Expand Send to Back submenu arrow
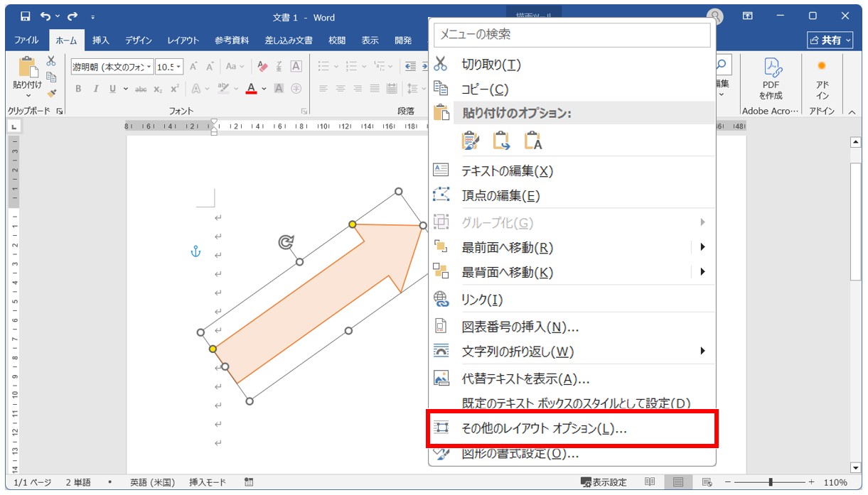 click(x=702, y=271)
